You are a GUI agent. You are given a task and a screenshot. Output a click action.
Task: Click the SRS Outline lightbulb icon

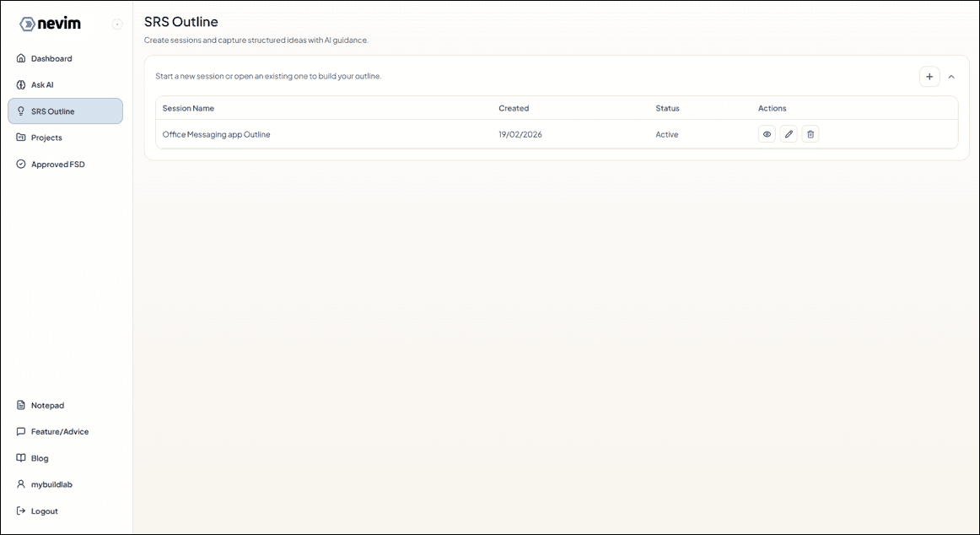tap(22, 111)
